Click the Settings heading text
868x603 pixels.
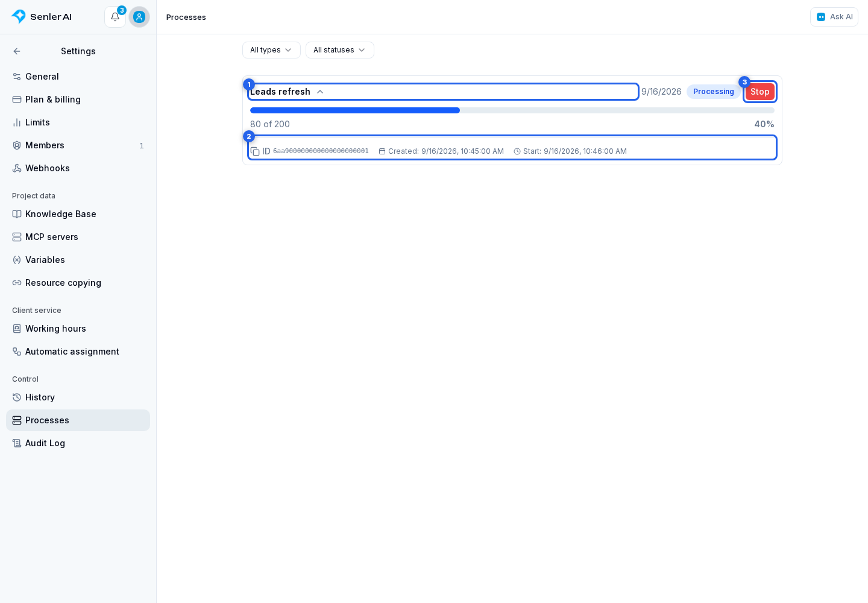click(78, 51)
